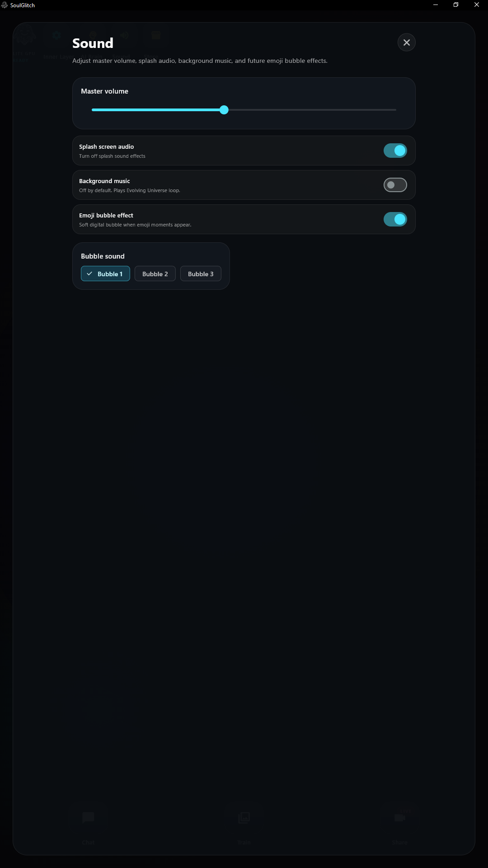Image resolution: width=488 pixels, height=868 pixels.
Task: Click the "Background music" label
Action: tap(104, 181)
